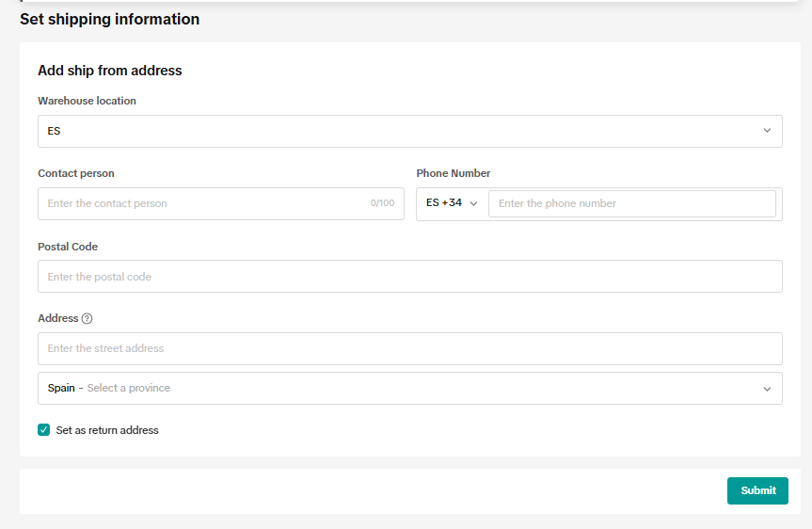The image size is (812, 529).
Task: Click the Address help question mark icon
Action: pos(87,319)
